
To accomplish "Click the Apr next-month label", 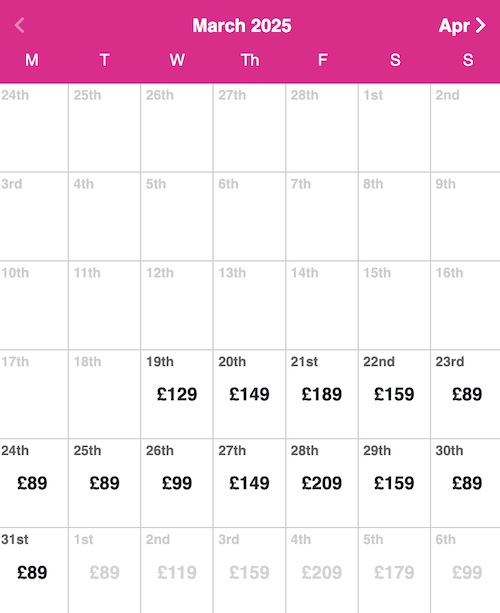I will [x=454, y=27].
